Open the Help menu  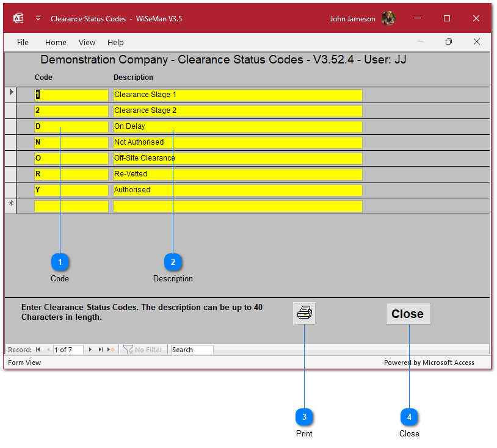click(115, 43)
